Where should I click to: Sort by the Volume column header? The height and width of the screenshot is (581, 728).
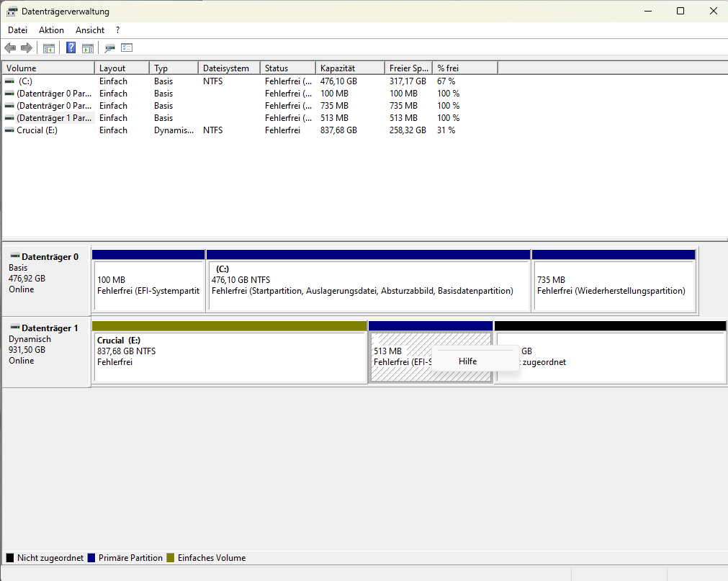click(x=48, y=68)
